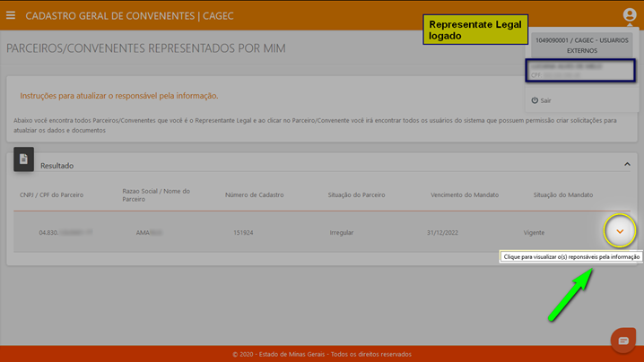
Task: Collapse the Resultado panel
Action: click(627, 165)
